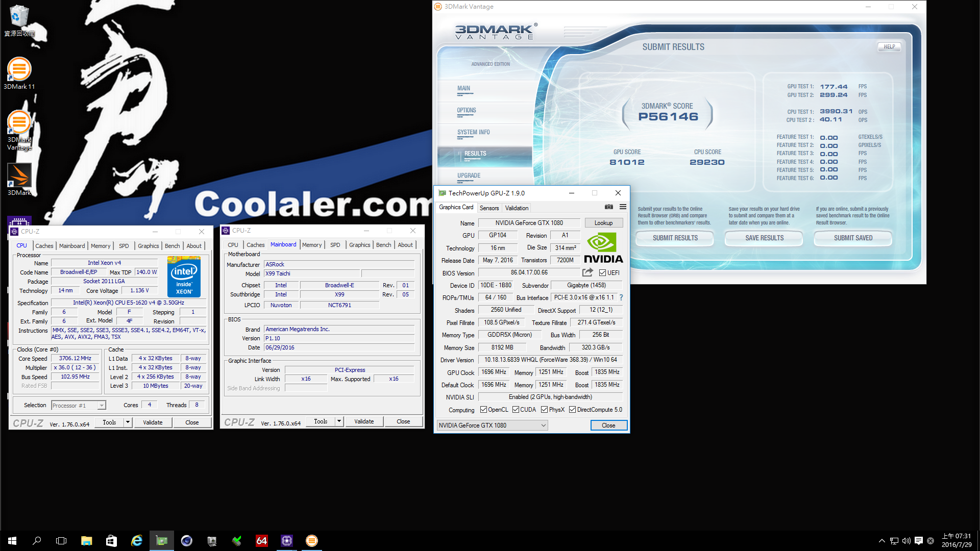Screen dimensions: 980x551
Task: Open the GPU-Z hamburger menu icon
Action: [x=623, y=207]
